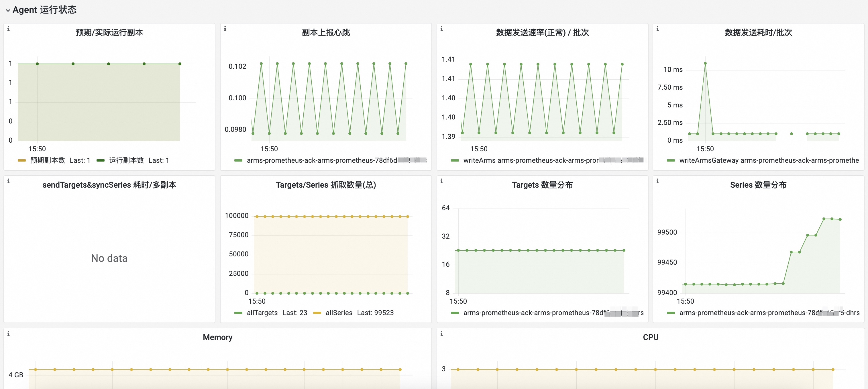Click 99500 axis label in Series 数量分布
The width and height of the screenshot is (868, 389).
(667, 232)
